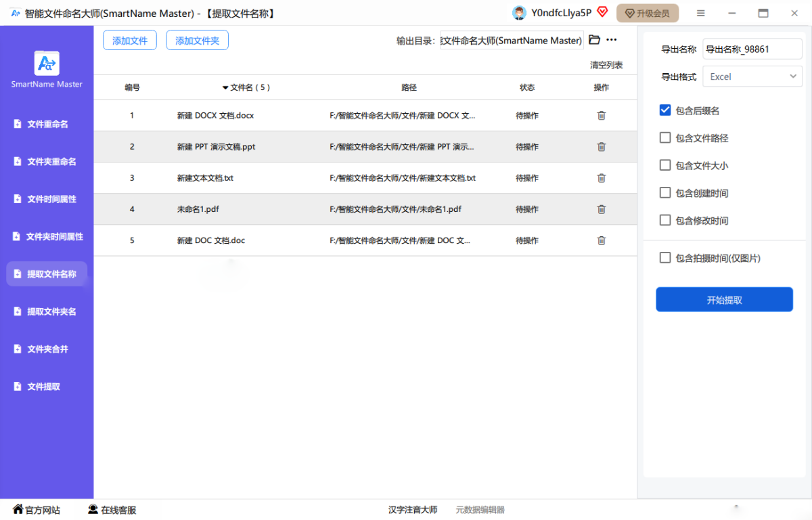The height and width of the screenshot is (520, 812).
Task: Click the 导出名称 input field
Action: point(752,49)
